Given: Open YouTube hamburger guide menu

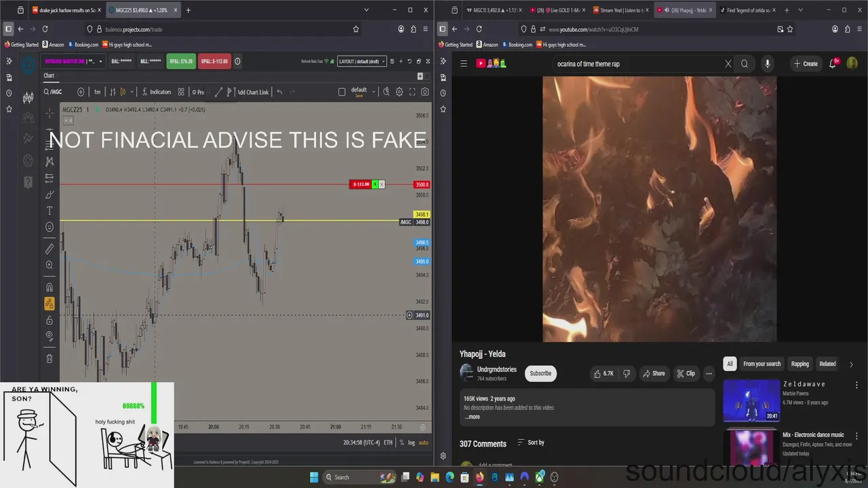Looking at the screenshot, I should pos(464,64).
